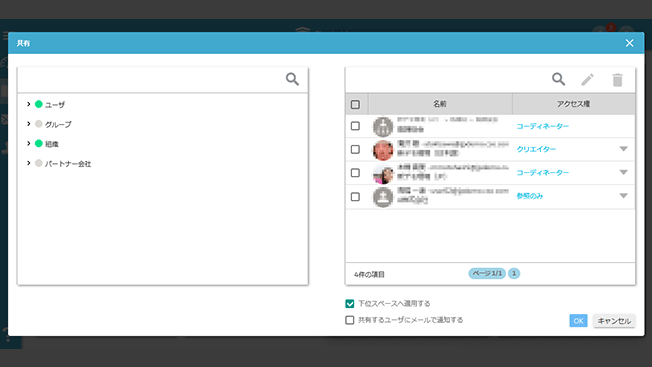
Task: Expand the 組織 tree node
Action: coord(28,143)
